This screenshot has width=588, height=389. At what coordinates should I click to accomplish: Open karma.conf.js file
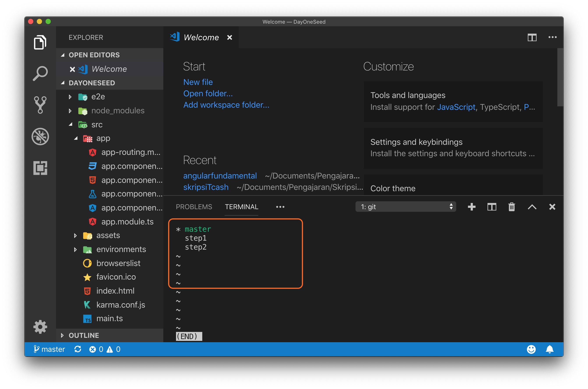tap(121, 305)
